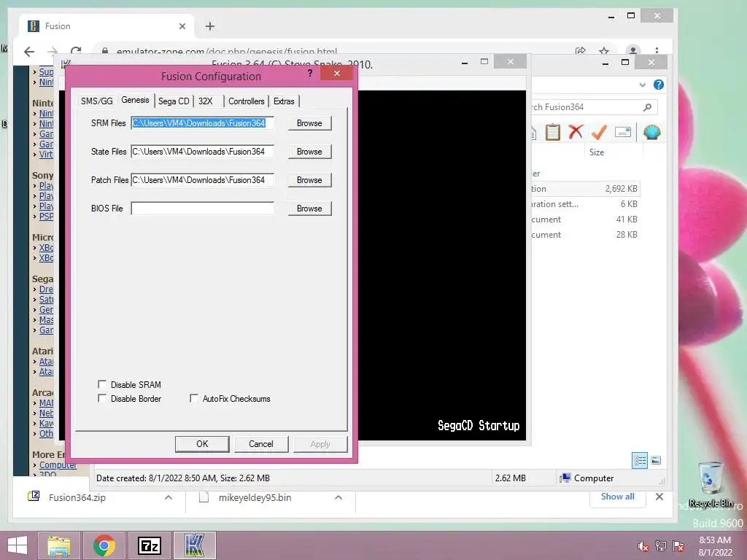Screen dimensions: 747x560
Task: Expand the Explorer ribbon chevron
Action: point(642,85)
